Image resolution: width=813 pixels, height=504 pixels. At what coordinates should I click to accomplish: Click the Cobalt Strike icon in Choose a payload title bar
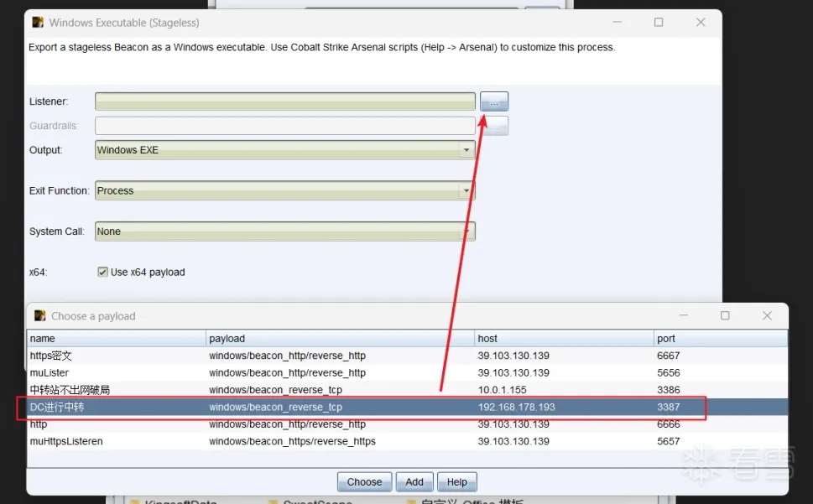[39, 315]
